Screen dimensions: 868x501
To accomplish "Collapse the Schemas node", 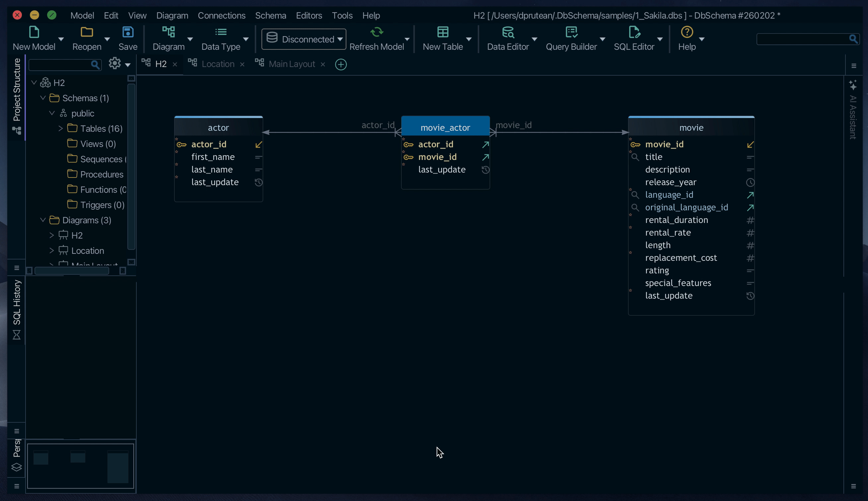I will [x=43, y=98].
